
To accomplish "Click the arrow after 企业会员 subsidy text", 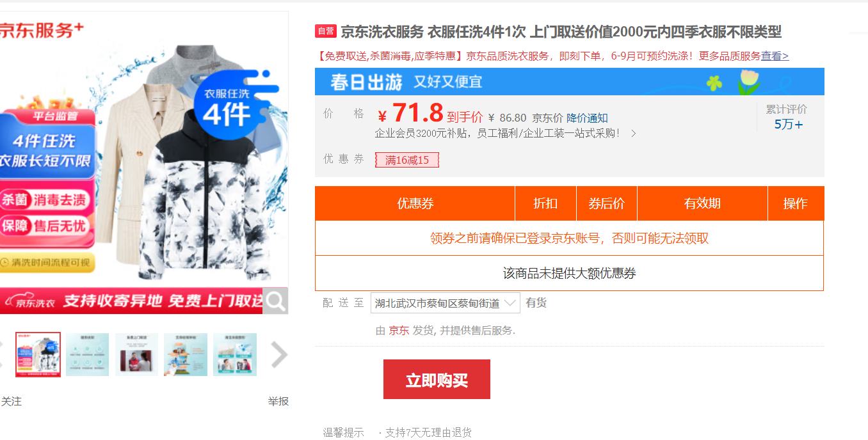I will tap(634, 134).
